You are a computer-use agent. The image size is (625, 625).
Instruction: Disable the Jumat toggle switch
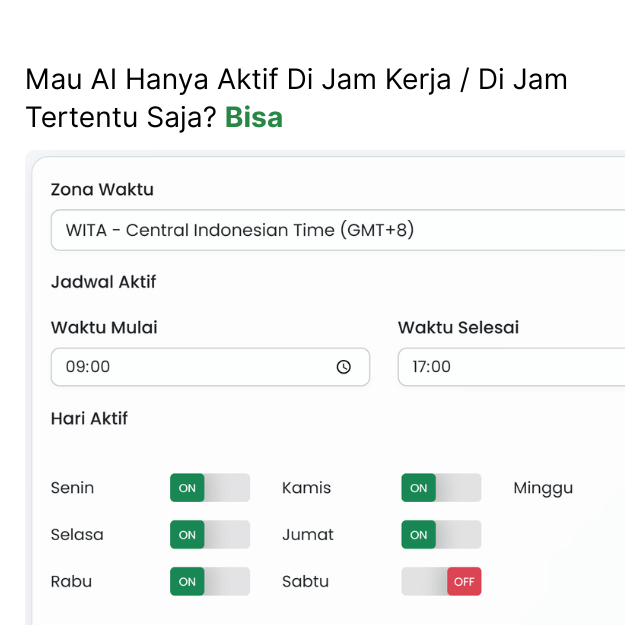[441, 535]
